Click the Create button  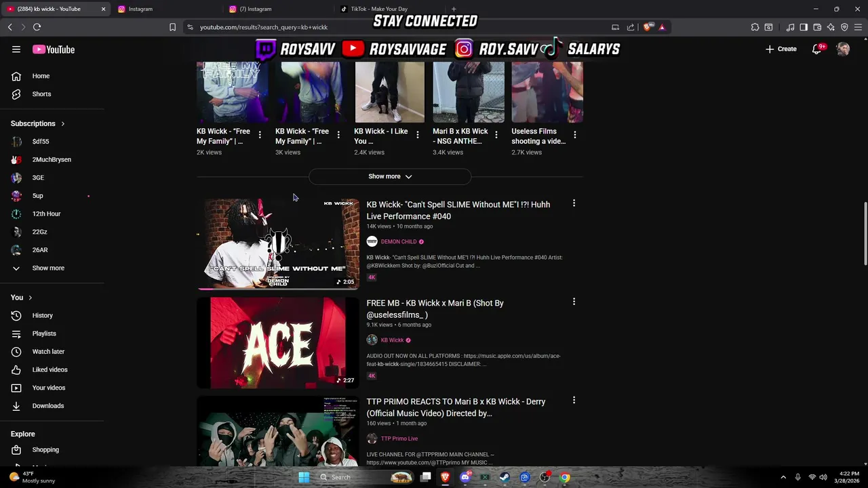781,49
